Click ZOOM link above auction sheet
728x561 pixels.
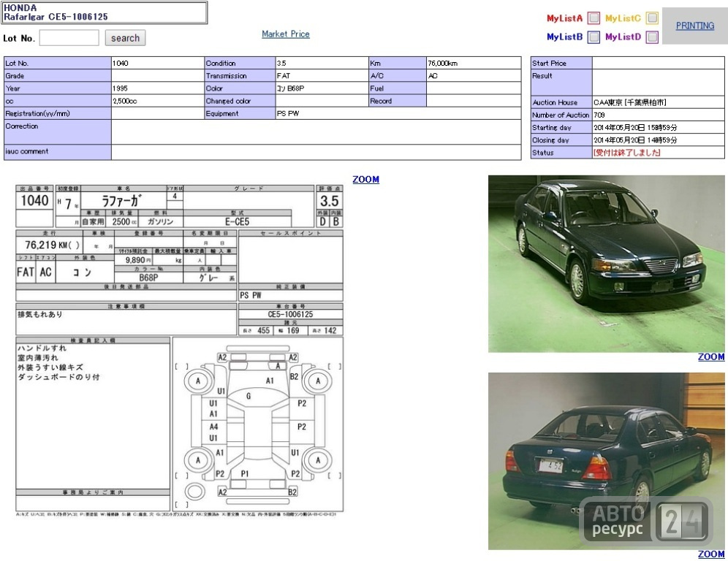[x=366, y=180]
